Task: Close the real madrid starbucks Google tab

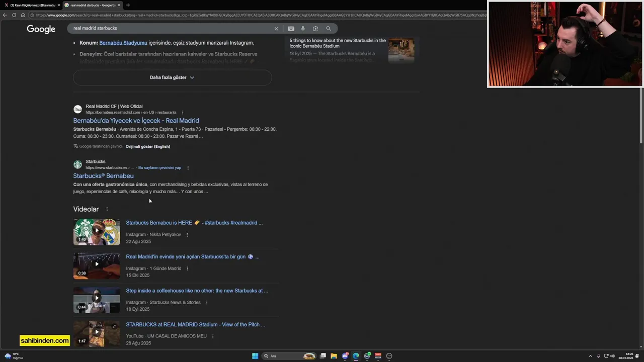Action: click(x=119, y=5)
